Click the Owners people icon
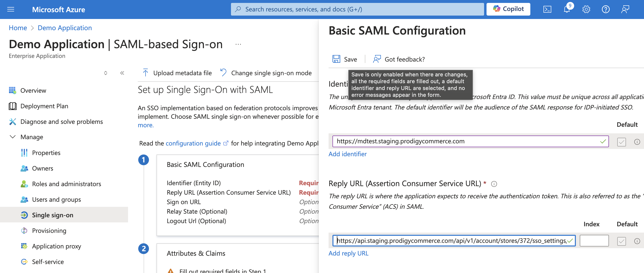 pyautogui.click(x=24, y=168)
